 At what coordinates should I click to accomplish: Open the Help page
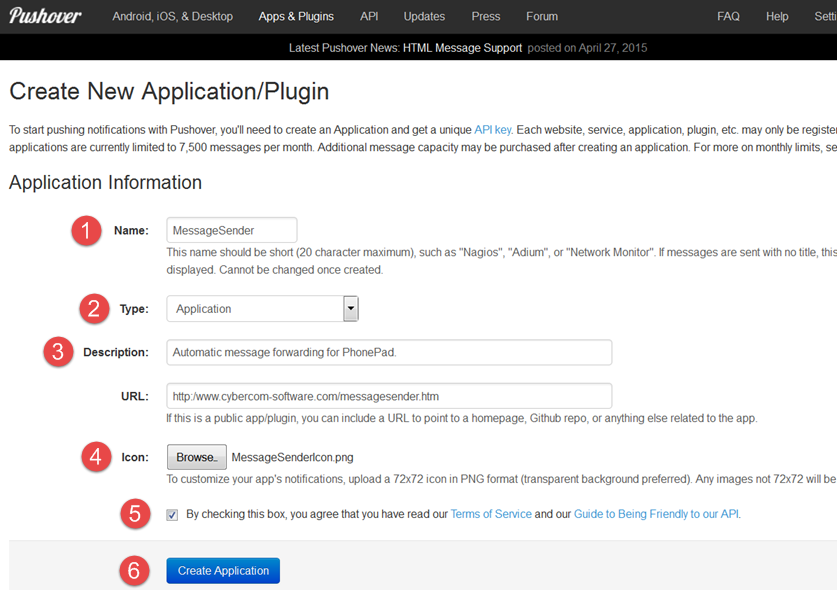[x=777, y=17]
